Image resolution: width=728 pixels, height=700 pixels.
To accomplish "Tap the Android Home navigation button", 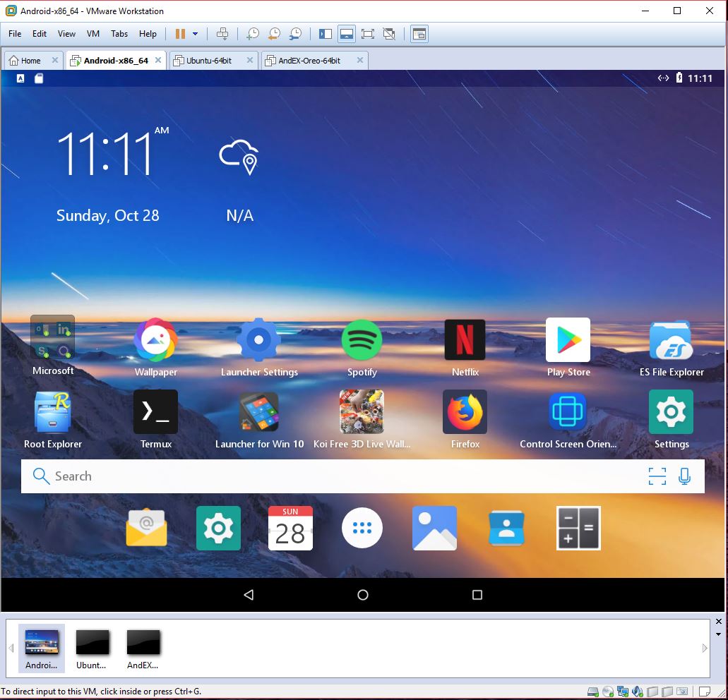I will click(x=363, y=595).
